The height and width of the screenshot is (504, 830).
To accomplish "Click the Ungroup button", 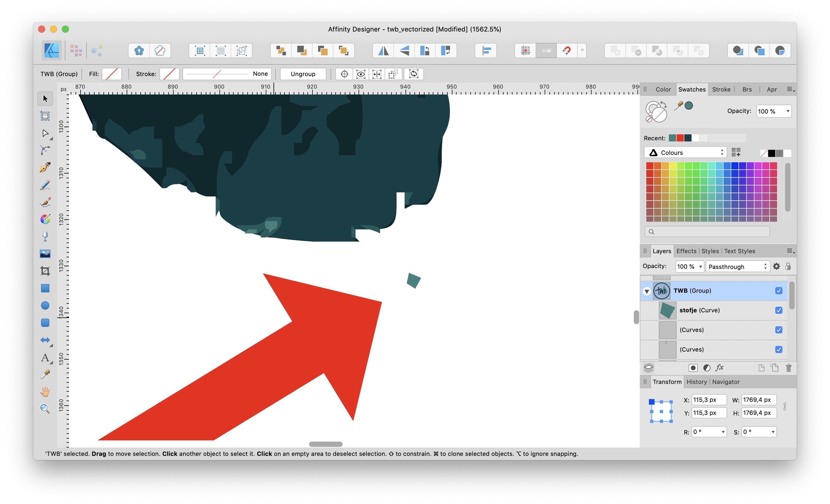I will click(303, 74).
